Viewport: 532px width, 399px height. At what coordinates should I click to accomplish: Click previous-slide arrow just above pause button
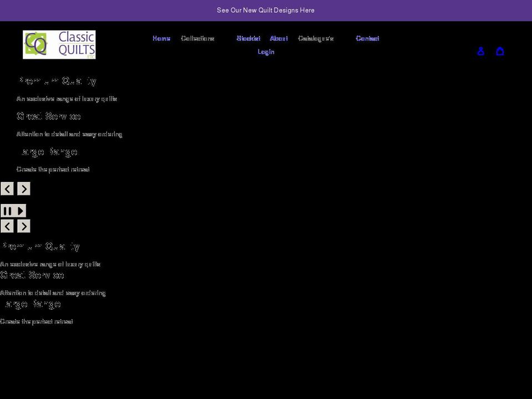7,188
